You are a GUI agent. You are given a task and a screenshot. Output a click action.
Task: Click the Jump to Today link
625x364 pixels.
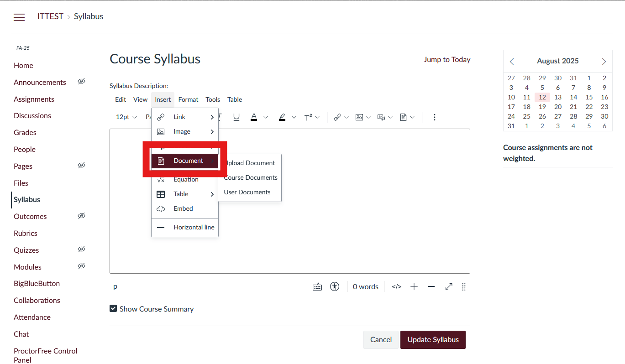click(447, 60)
